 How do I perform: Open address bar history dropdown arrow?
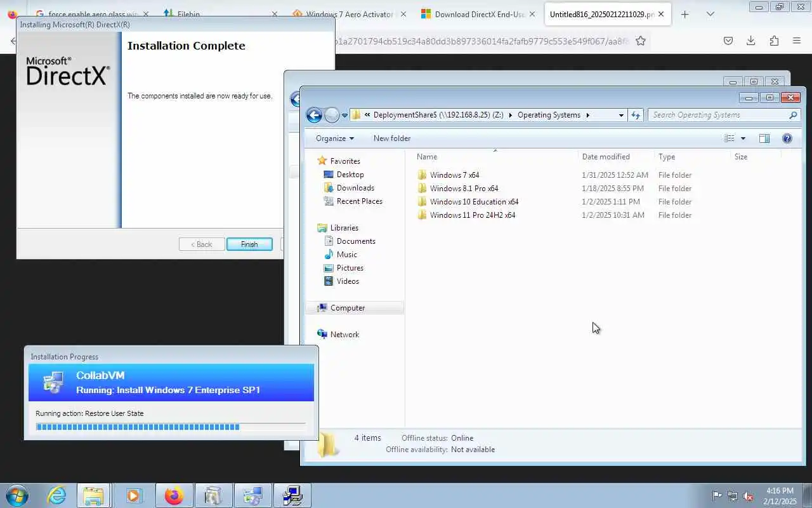click(621, 115)
